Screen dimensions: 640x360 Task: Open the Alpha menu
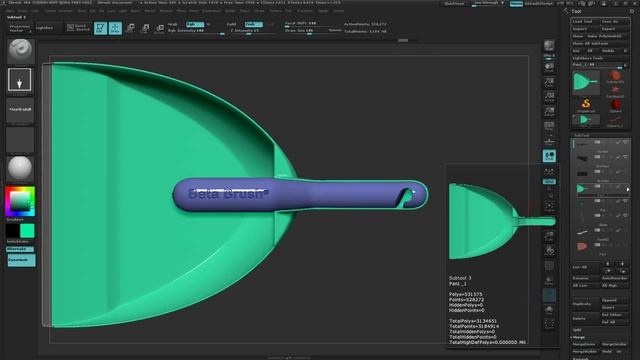click(x=11, y=11)
